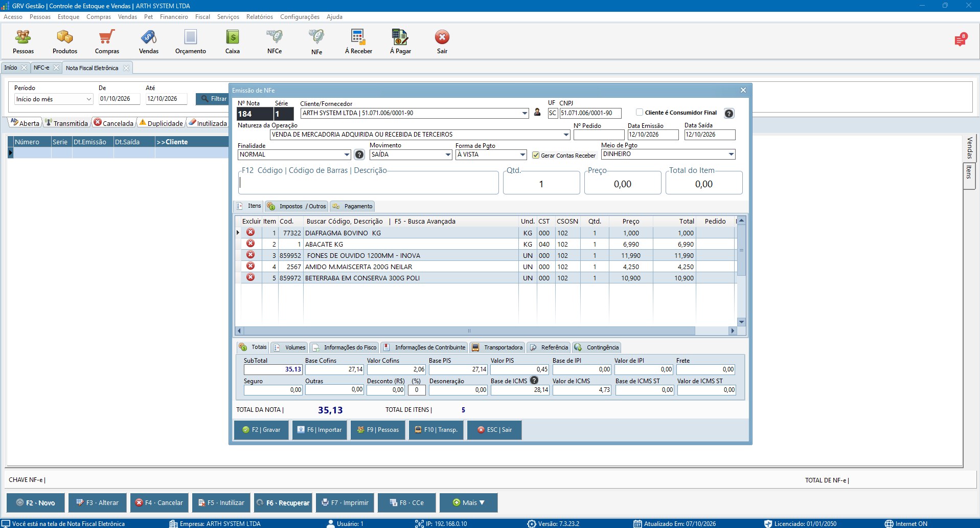Switch to Pagamento tab
The width and height of the screenshot is (980, 528).
click(352, 206)
